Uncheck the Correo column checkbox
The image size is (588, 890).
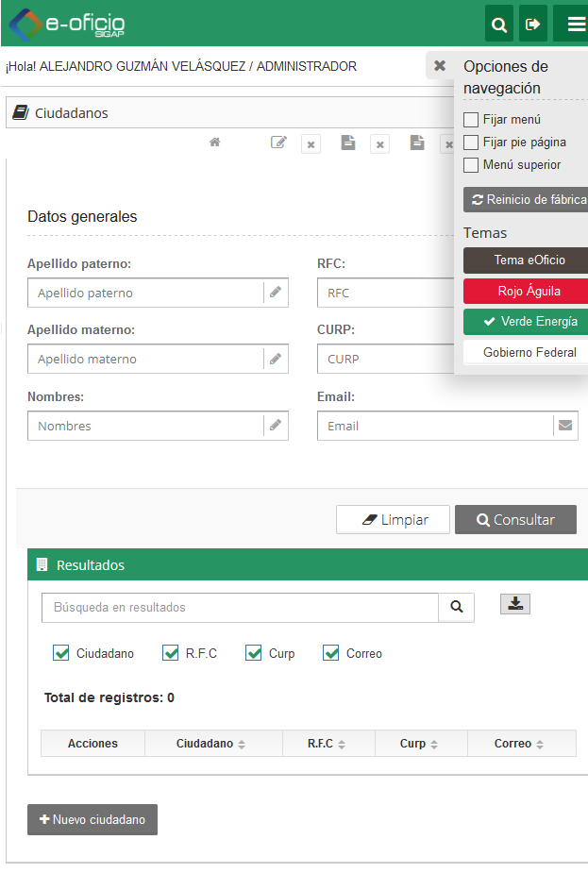point(331,653)
